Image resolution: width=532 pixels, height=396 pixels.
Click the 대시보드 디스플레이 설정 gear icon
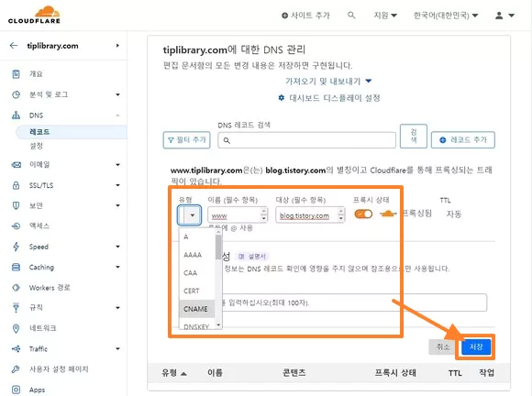282,98
